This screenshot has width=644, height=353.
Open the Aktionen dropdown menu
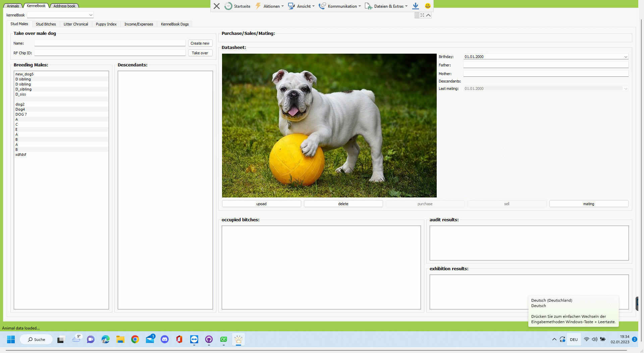pyautogui.click(x=270, y=6)
